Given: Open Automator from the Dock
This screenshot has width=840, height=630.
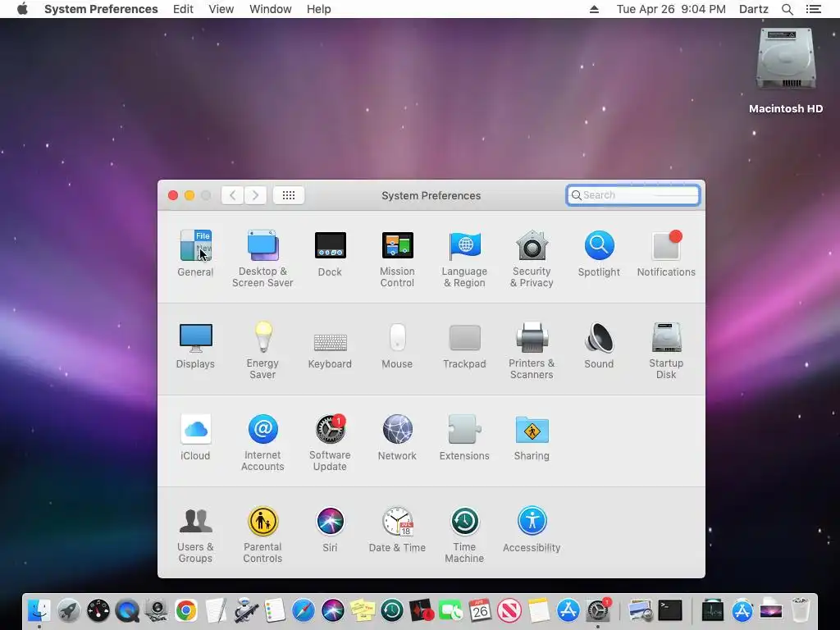Looking at the screenshot, I should [x=244, y=610].
